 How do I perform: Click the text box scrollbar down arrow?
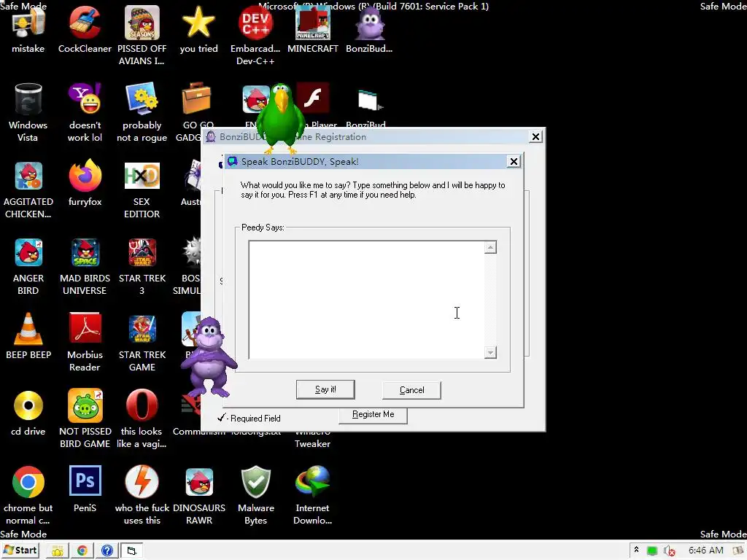point(490,352)
